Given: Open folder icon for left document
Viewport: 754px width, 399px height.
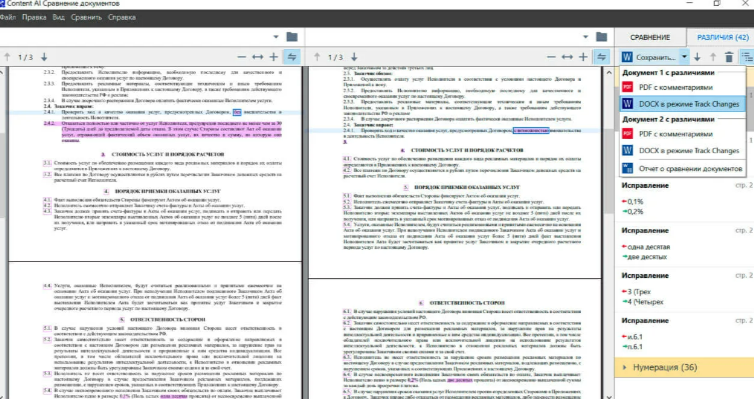Looking at the screenshot, I should (292, 37).
